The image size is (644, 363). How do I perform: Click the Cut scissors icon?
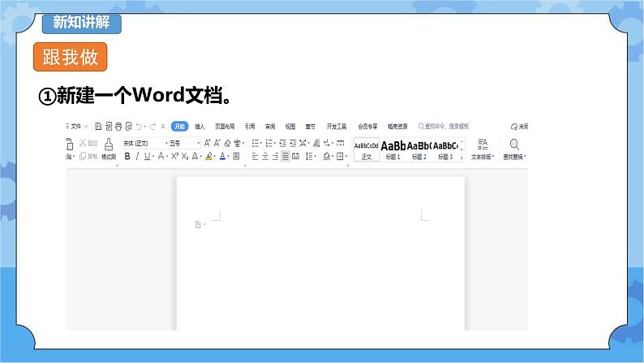pyautogui.click(x=83, y=143)
